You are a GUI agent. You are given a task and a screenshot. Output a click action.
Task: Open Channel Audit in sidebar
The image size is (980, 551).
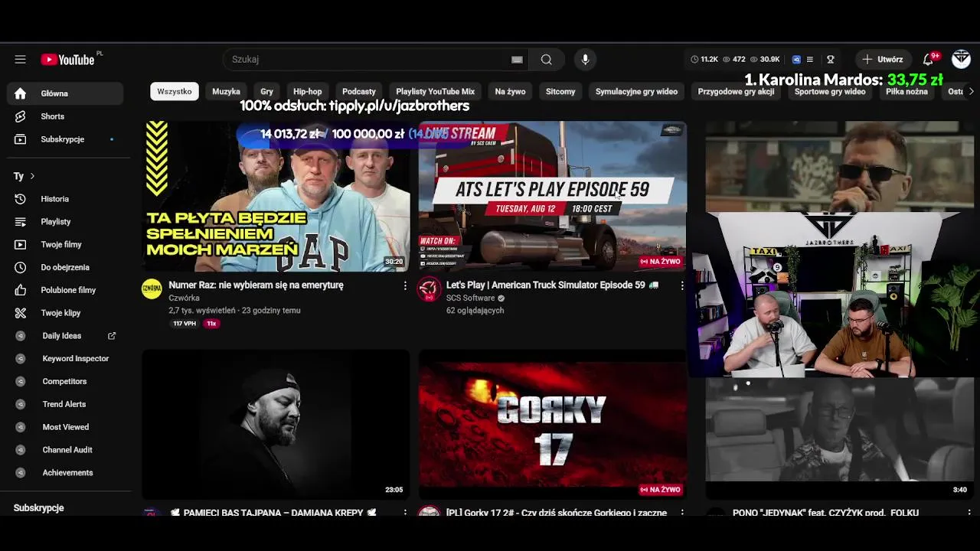coord(65,450)
